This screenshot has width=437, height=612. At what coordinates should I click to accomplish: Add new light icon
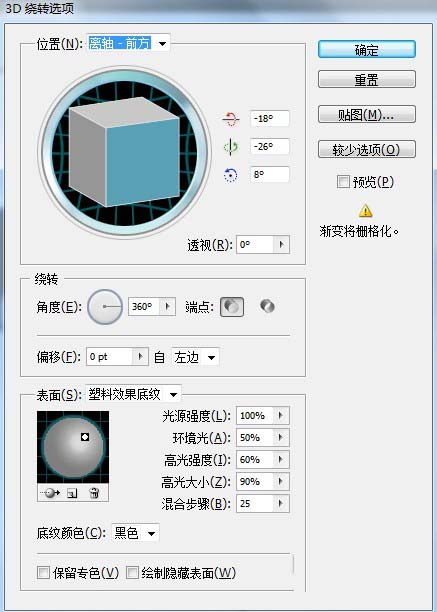72,494
